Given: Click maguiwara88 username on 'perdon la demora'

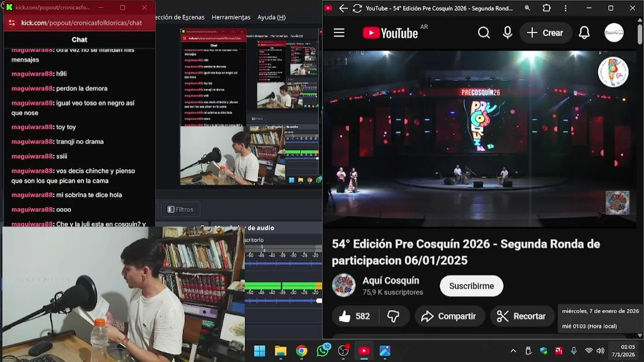Looking at the screenshot, I should [x=32, y=88].
